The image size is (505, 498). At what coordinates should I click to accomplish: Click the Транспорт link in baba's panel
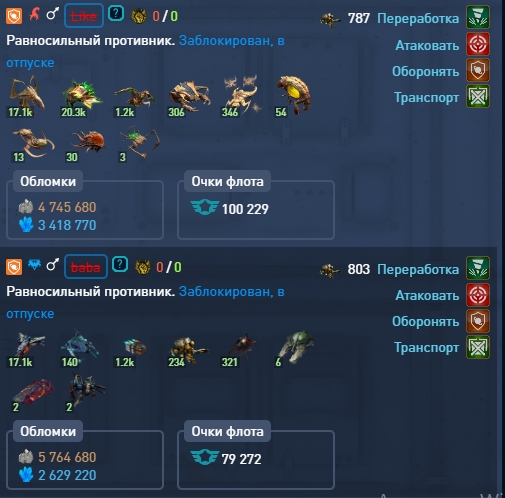click(426, 348)
